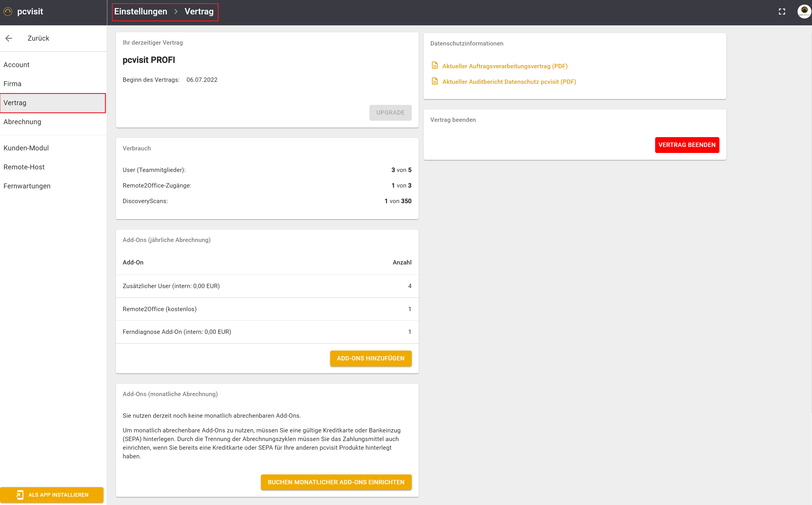Image resolution: width=812 pixels, height=505 pixels.
Task: Open the Kunden-Modul settings
Action: pos(26,148)
